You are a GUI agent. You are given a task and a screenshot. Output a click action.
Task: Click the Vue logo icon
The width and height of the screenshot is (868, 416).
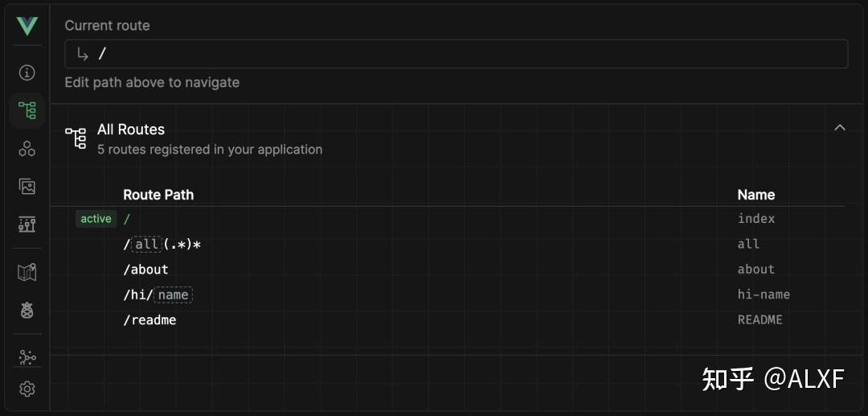click(27, 27)
